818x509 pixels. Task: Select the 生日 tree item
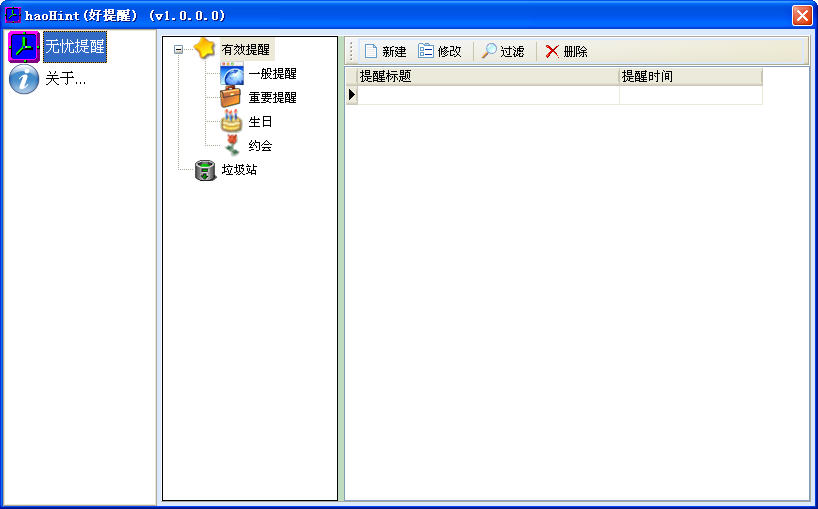coord(260,122)
